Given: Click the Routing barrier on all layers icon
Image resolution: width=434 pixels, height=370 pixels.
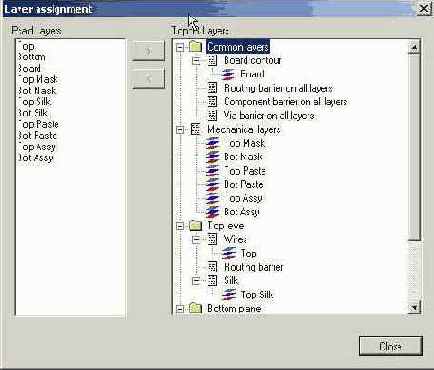Looking at the screenshot, I should (212, 88).
